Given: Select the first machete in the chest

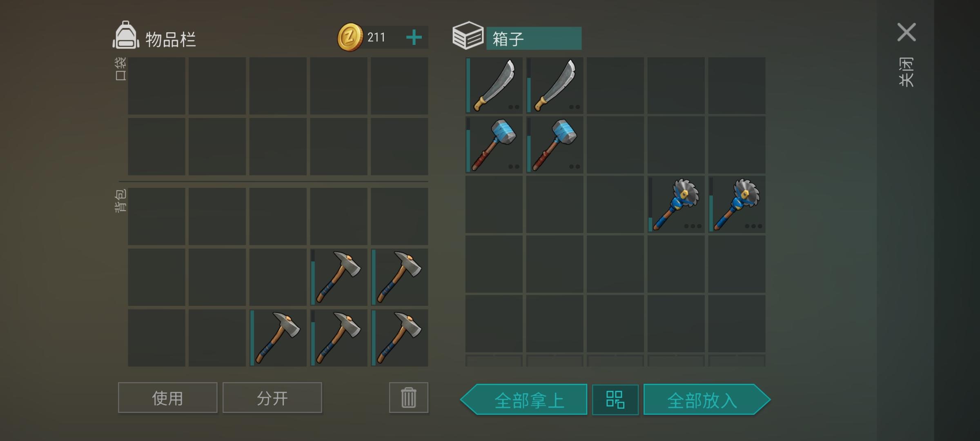Looking at the screenshot, I should 494,85.
